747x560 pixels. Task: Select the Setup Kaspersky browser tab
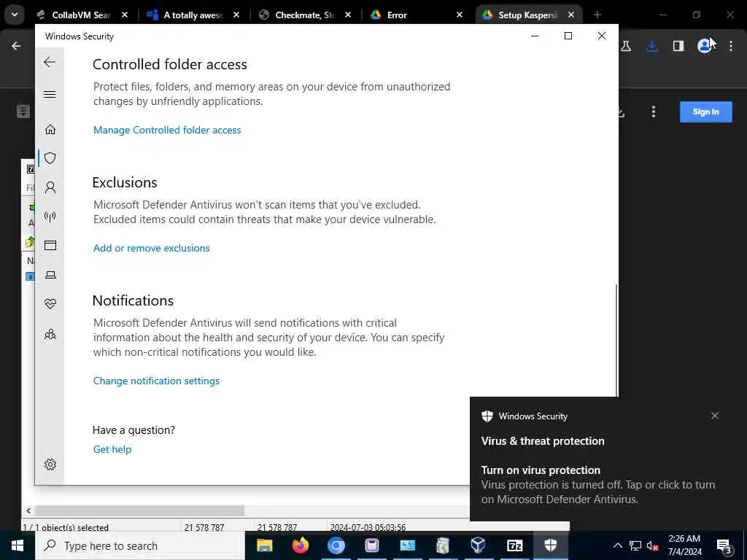[520, 15]
